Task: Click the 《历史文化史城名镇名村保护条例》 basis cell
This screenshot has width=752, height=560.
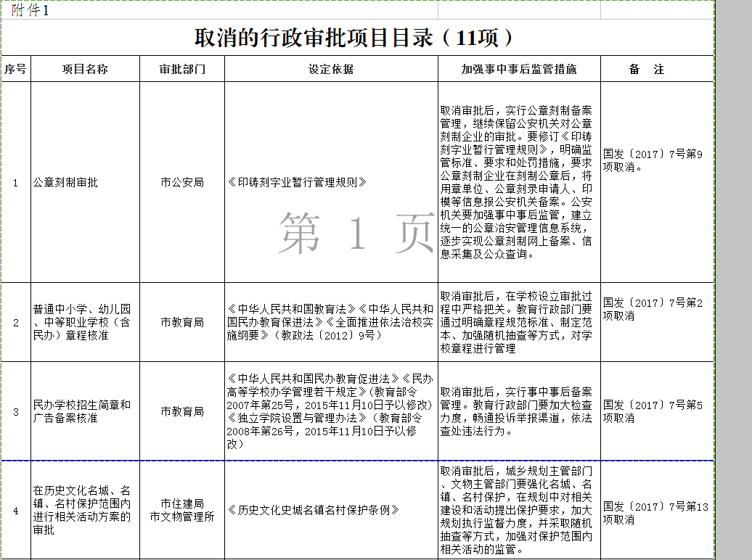Action: pyautogui.click(x=331, y=510)
